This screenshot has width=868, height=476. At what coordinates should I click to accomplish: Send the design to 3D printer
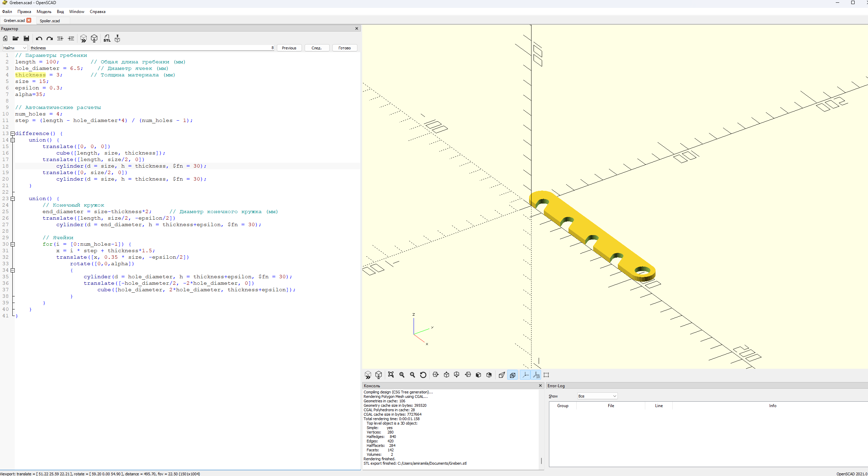(118, 38)
